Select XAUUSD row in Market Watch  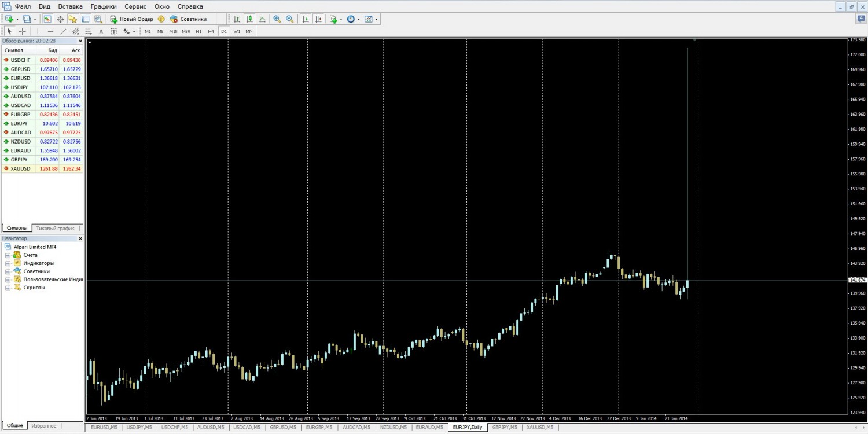[x=42, y=168]
